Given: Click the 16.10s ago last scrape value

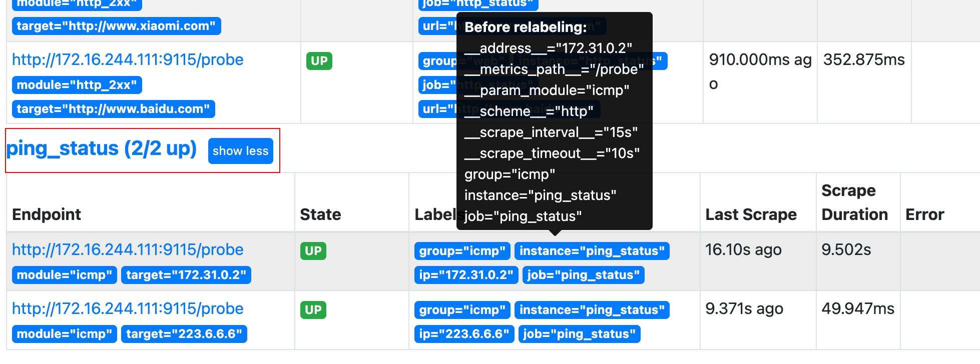Looking at the screenshot, I should coord(743,249).
